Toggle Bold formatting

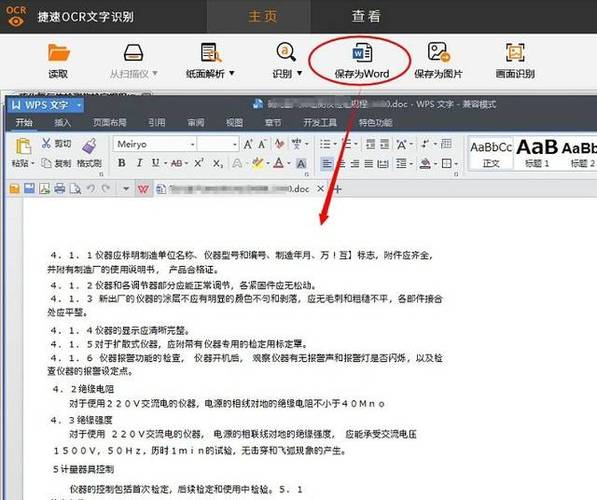pos(122,163)
